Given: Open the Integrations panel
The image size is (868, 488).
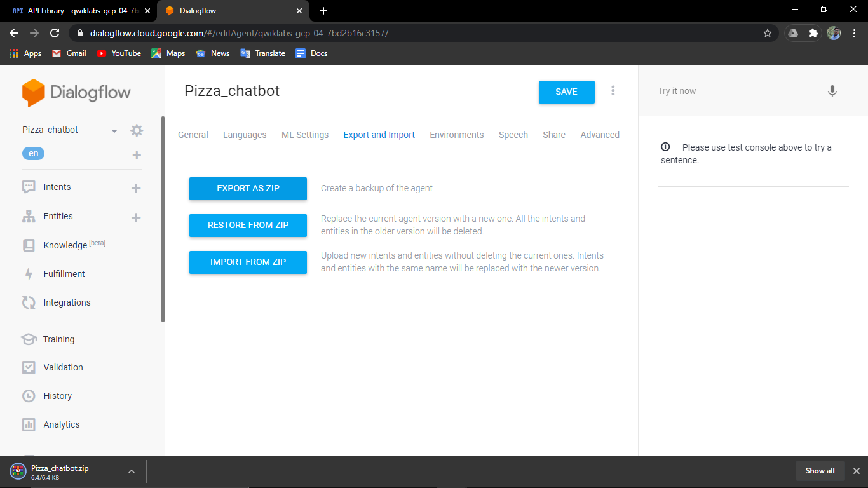Looking at the screenshot, I should (65, 302).
